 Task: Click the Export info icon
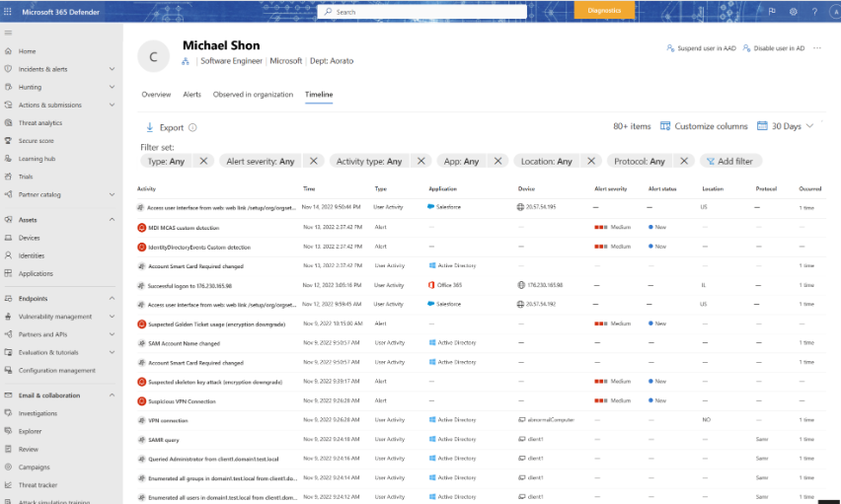[x=192, y=127]
